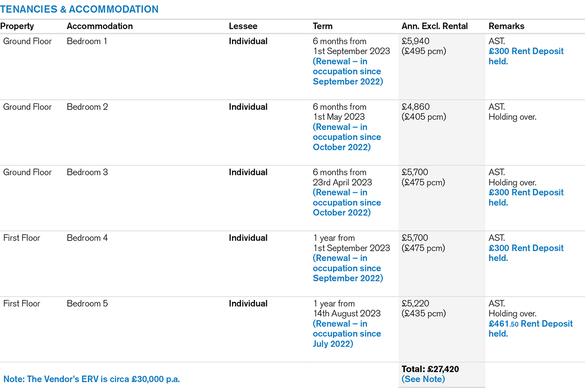The height and width of the screenshot is (392, 585).
Task: Select the £4,860 rental for Bedroom 2
Action: click(x=415, y=107)
